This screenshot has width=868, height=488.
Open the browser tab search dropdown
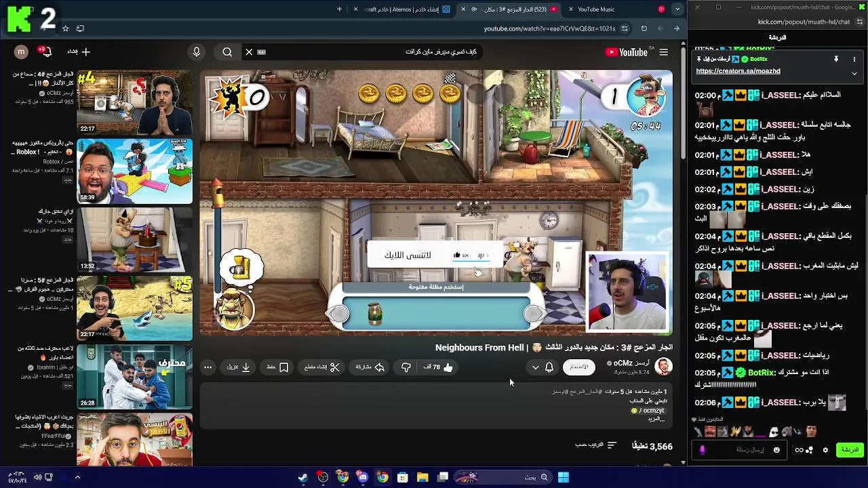[x=677, y=9]
